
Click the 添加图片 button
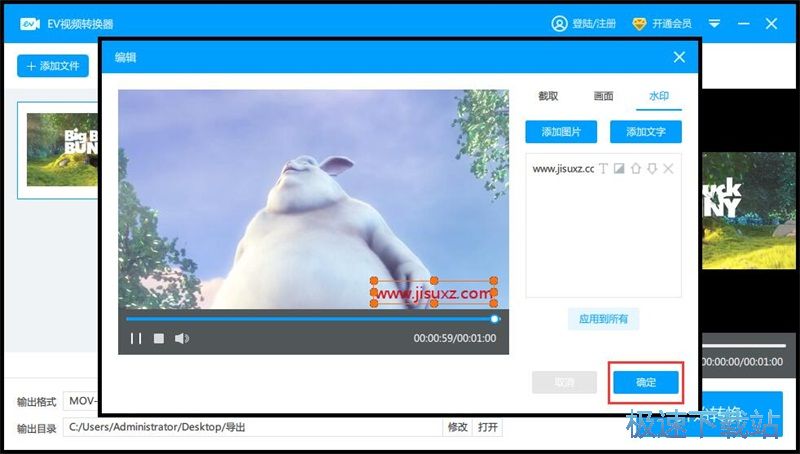(561, 132)
